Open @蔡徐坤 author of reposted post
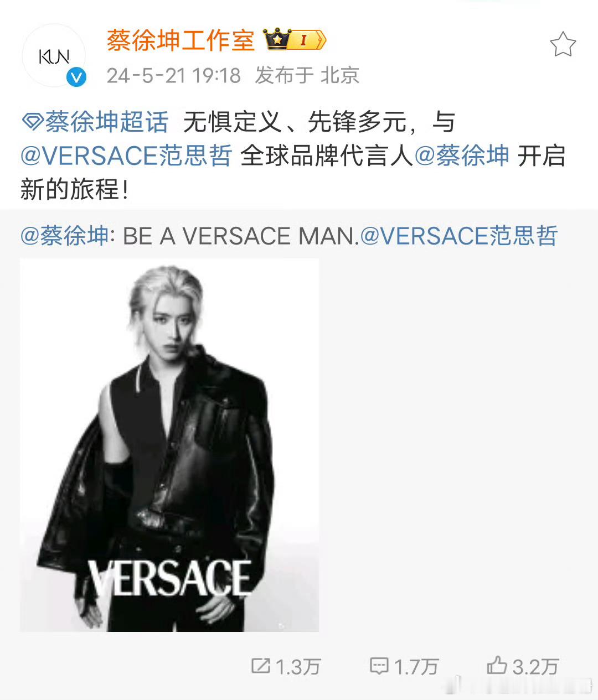The width and height of the screenshot is (598, 700). pos(64,236)
